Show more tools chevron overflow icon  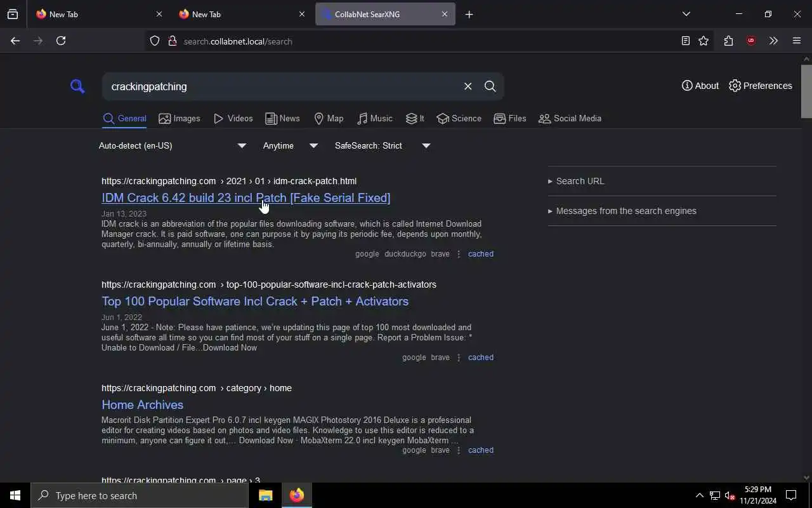(773, 41)
